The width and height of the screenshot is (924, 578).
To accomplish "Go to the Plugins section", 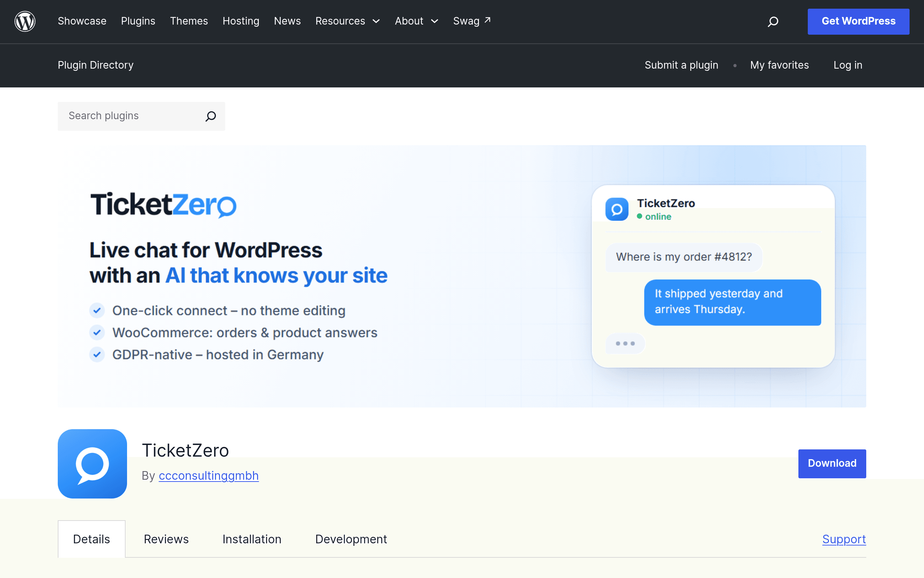I will (138, 21).
